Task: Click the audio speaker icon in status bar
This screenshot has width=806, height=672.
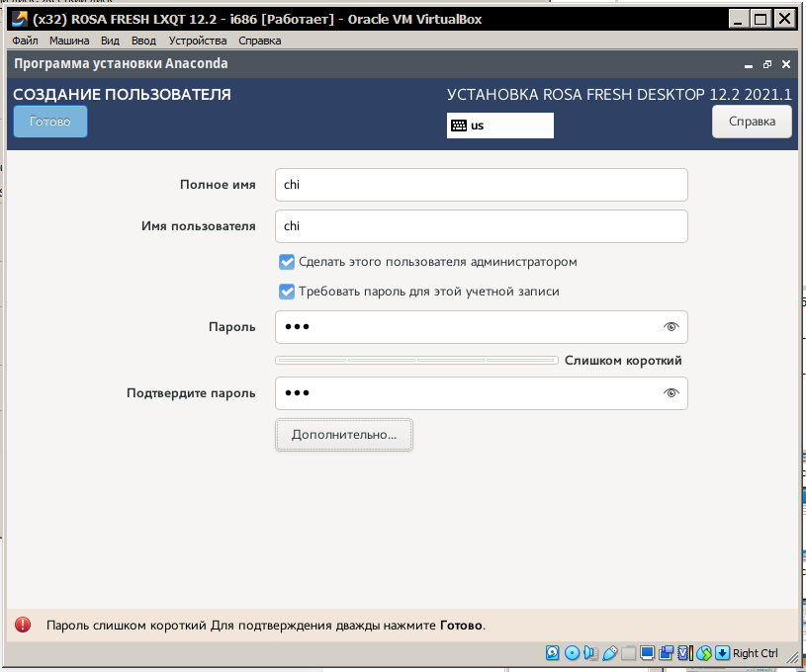Action: 591,653
